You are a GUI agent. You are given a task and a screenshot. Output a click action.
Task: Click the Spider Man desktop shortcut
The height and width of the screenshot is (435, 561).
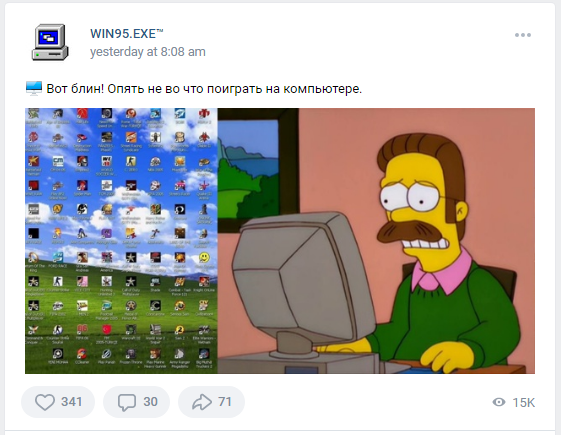(x=82, y=187)
